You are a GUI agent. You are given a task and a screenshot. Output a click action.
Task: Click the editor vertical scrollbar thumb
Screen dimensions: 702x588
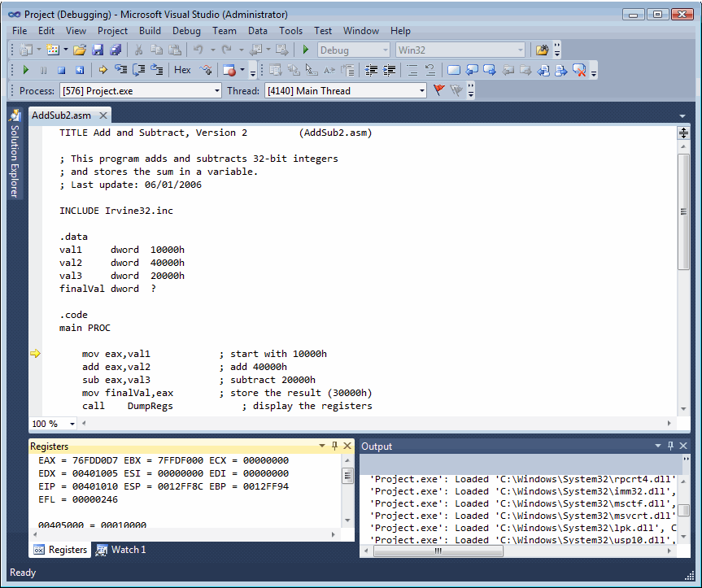click(683, 211)
